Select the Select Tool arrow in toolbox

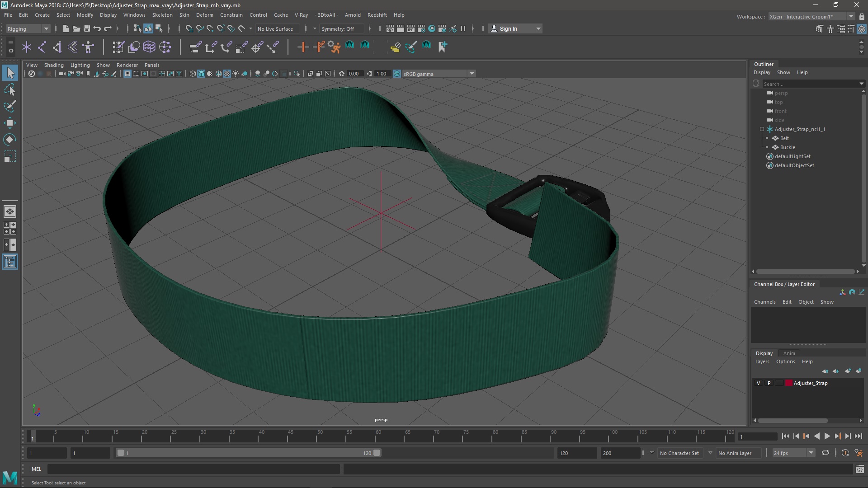(10, 73)
